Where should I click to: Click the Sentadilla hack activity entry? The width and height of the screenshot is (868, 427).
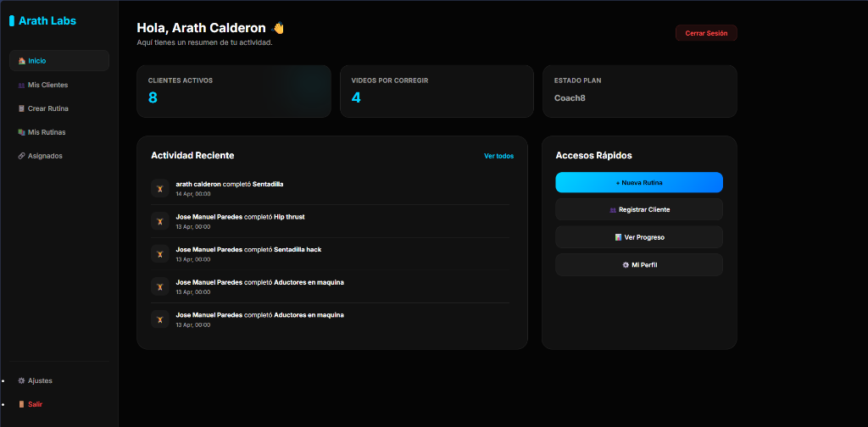pyautogui.click(x=330, y=254)
